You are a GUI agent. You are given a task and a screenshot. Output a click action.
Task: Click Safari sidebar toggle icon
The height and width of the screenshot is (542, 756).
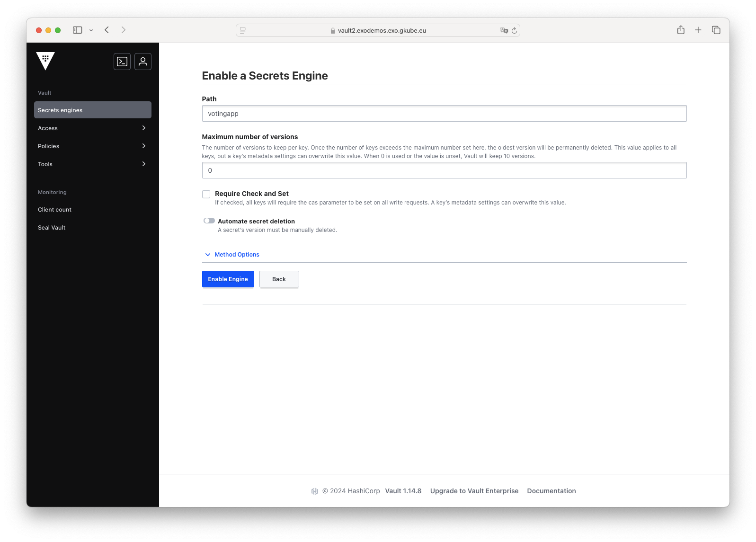pos(78,30)
